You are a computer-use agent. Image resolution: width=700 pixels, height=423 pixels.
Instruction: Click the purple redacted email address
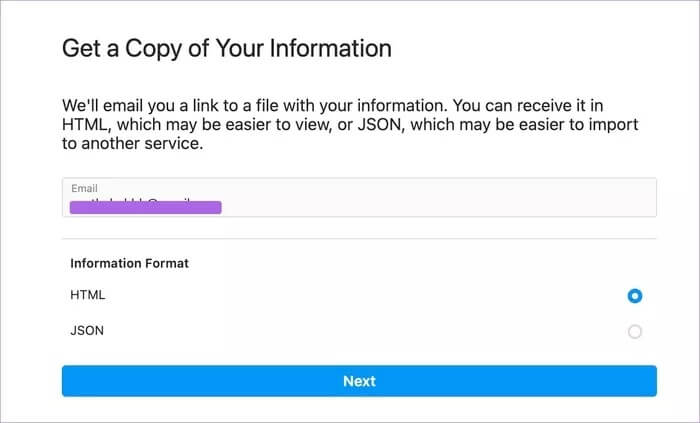tap(146, 207)
